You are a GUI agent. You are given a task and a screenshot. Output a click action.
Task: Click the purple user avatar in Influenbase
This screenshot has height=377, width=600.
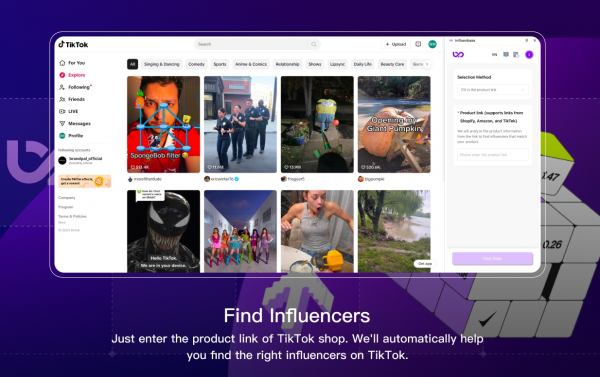[x=529, y=55]
